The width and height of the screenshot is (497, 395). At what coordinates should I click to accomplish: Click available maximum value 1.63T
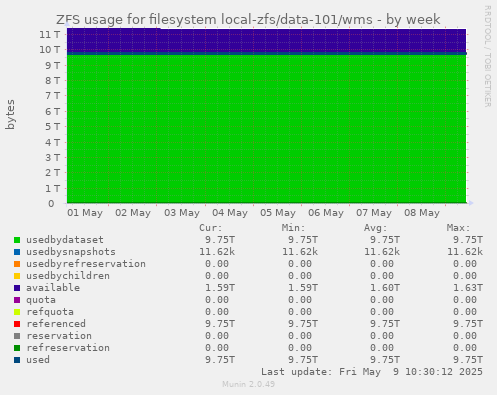click(x=468, y=288)
